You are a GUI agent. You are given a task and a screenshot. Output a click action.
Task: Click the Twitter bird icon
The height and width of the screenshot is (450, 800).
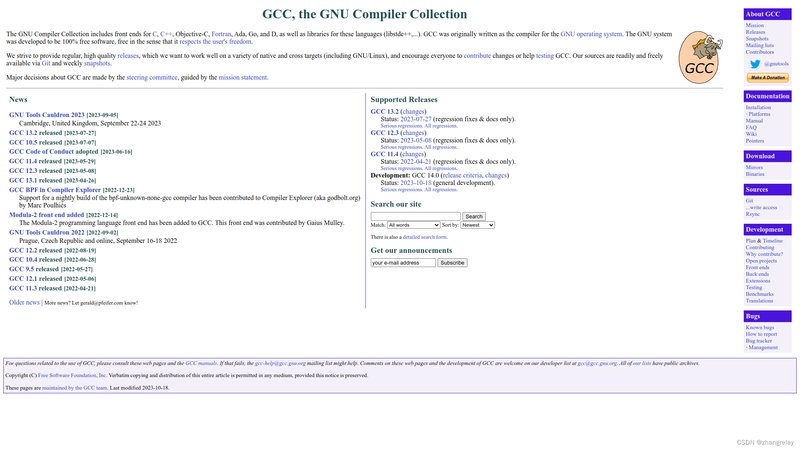pyautogui.click(x=755, y=64)
